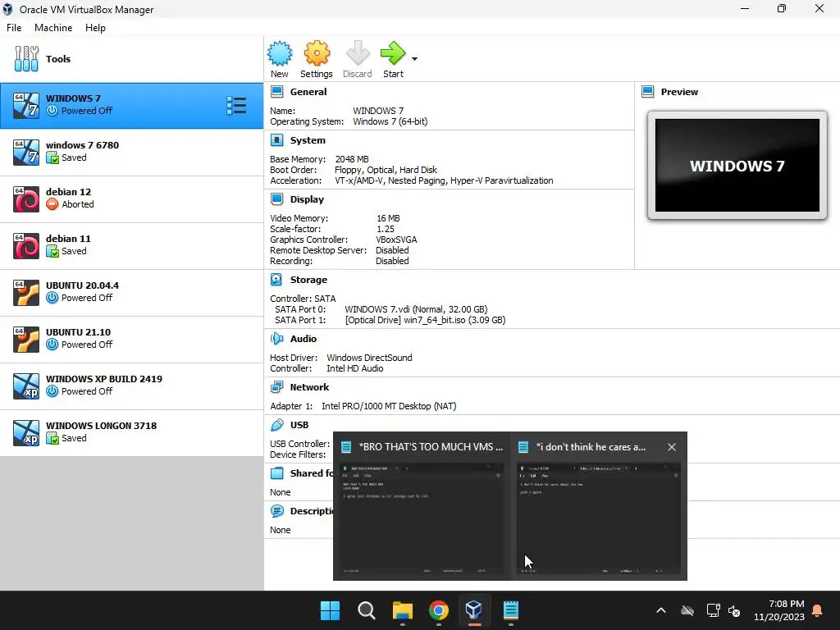Open the Machine menu
The image size is (840, 630).
(53, 28)
